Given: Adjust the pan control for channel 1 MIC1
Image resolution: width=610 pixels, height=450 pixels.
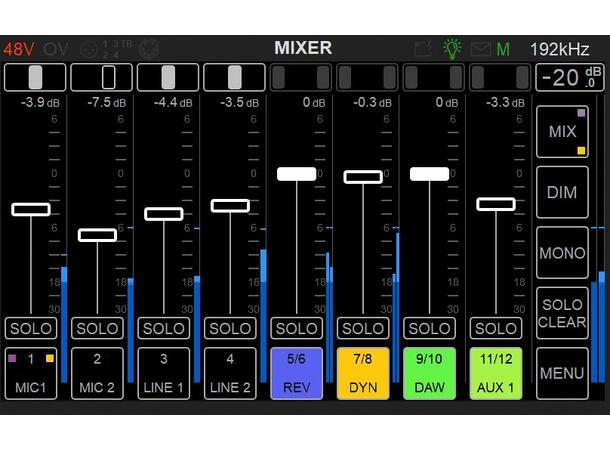Looking at the screenshot, I should [x=35, y=77].
